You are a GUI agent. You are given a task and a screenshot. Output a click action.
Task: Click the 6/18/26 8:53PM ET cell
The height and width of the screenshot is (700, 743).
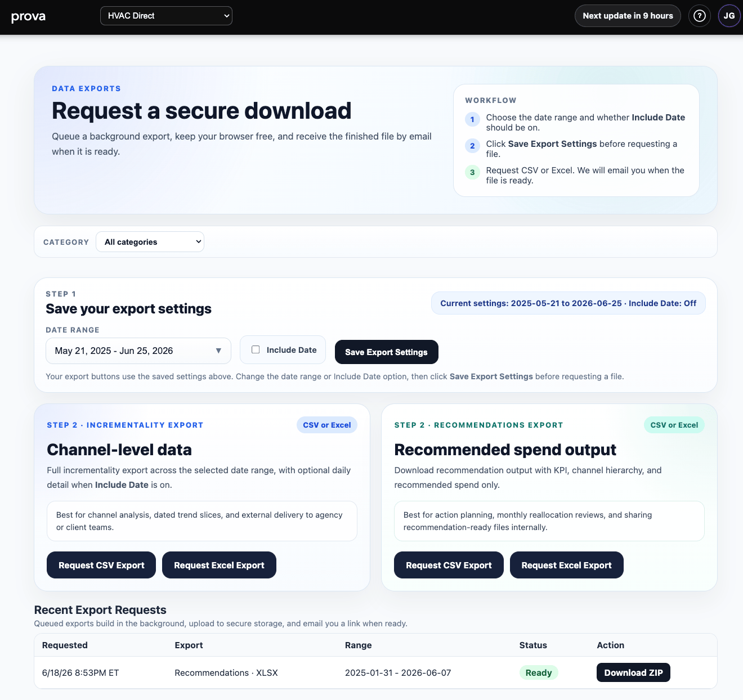[80, 673]
